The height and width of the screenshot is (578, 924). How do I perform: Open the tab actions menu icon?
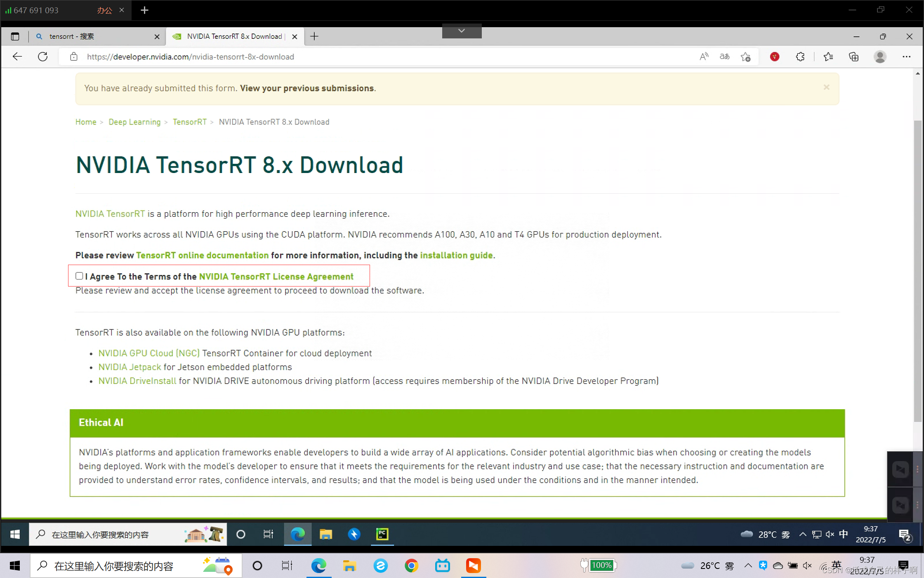[x=15, y=36]
